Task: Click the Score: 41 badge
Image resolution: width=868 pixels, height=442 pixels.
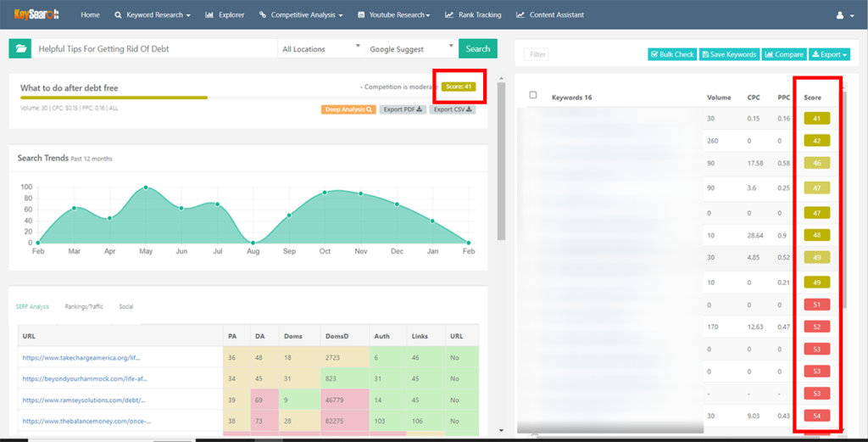Action: coord(459,87)
